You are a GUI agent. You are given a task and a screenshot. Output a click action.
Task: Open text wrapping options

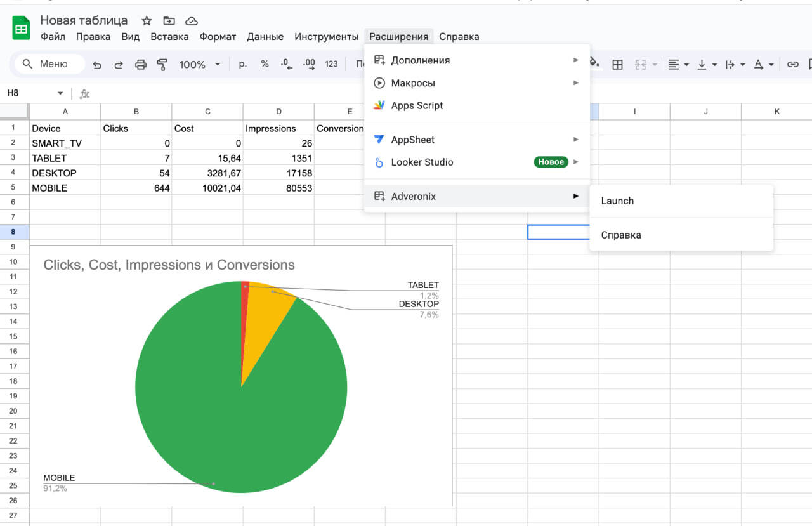coord(734,65)
